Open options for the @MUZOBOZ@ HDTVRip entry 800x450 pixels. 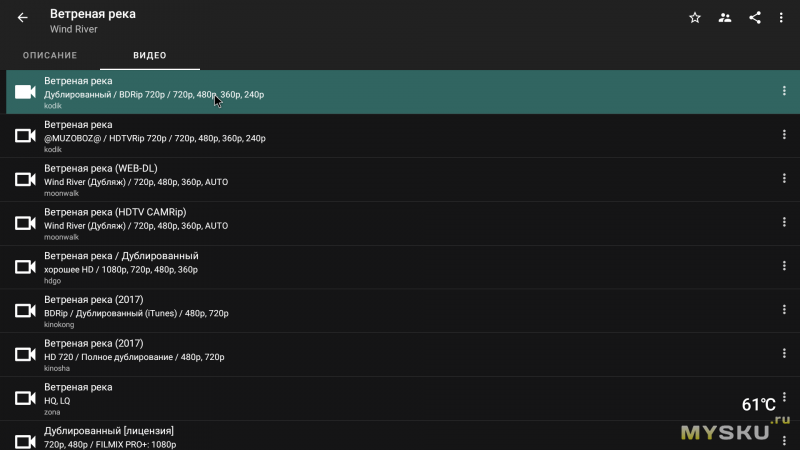(784, 135)
